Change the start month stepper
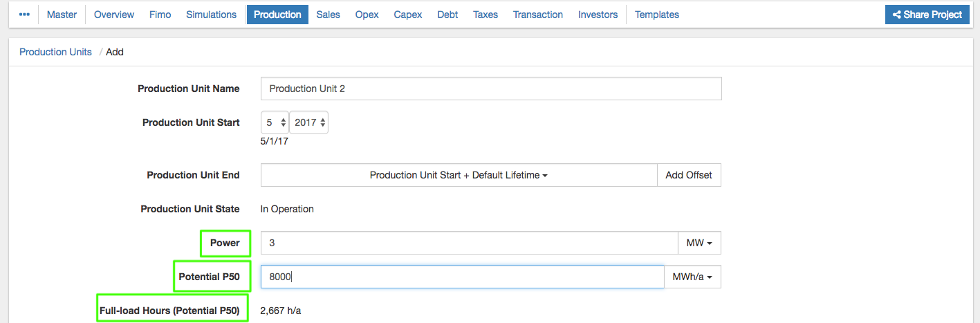 pos(275,122)
